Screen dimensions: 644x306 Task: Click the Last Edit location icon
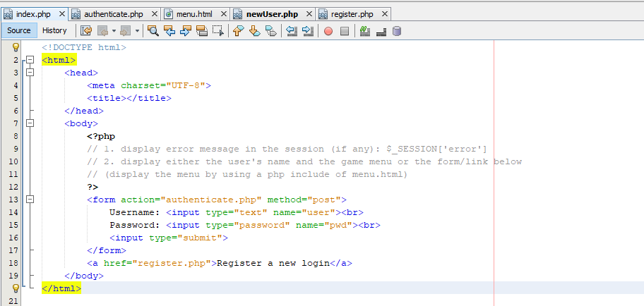pyautogui.click(x=86, y=31)
